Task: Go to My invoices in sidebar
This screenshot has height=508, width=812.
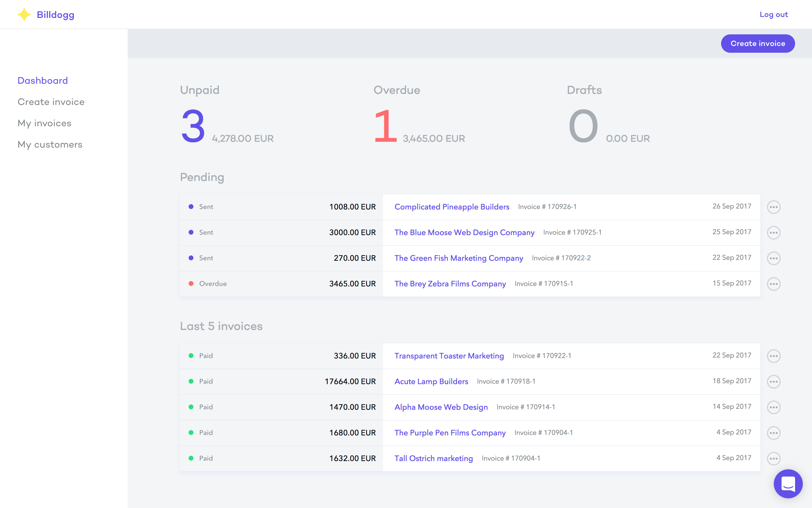Action: (x=44, y=123)
